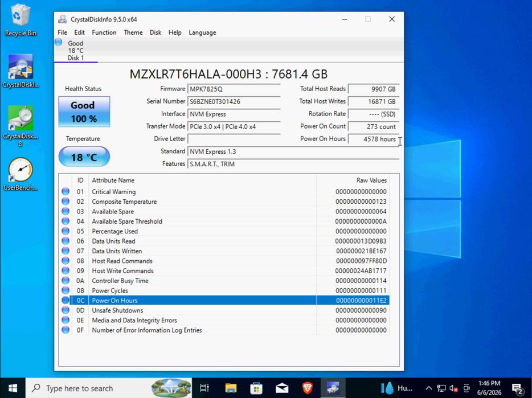Open the Edit menu
The width and height of the screenshot is (532, 398).
(x=79, y=32)
